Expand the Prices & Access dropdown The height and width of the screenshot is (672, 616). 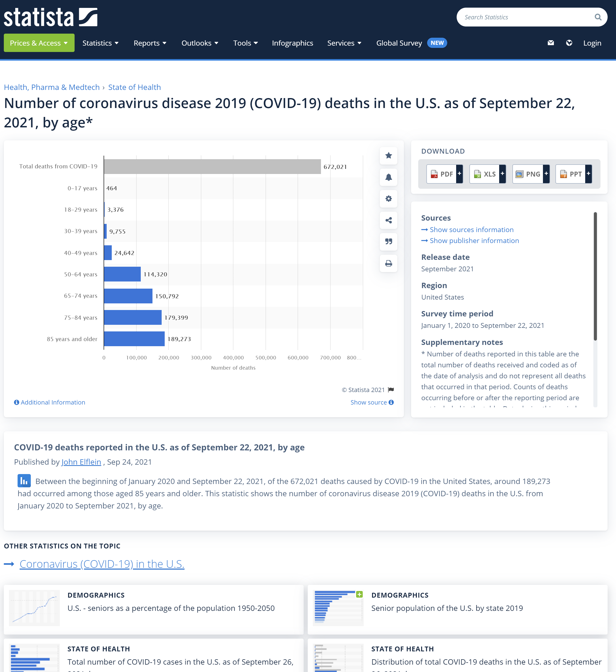39,43
